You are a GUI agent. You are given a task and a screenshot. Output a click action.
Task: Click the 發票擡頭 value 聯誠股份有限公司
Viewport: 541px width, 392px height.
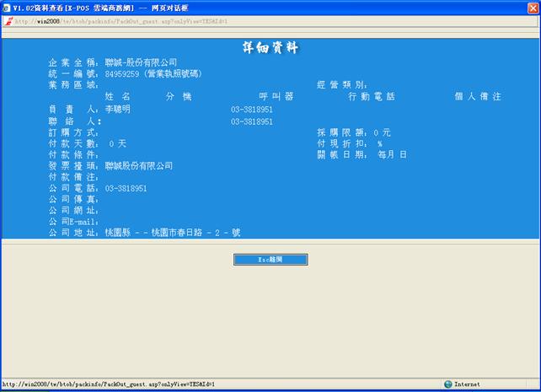coord(139,166)
